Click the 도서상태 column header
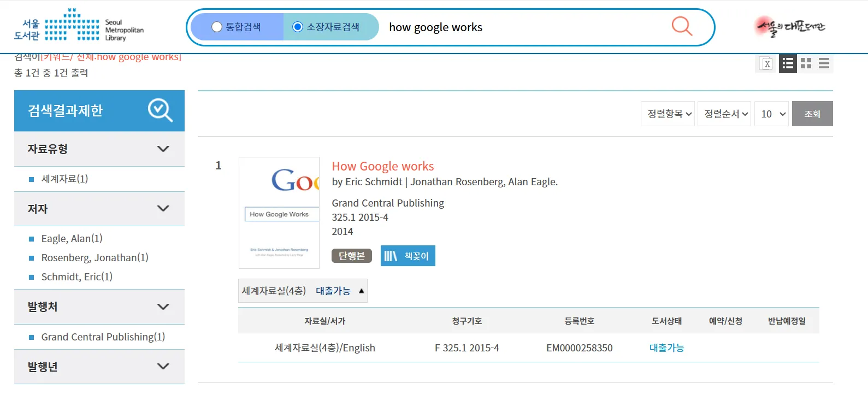 coord(666,321)
